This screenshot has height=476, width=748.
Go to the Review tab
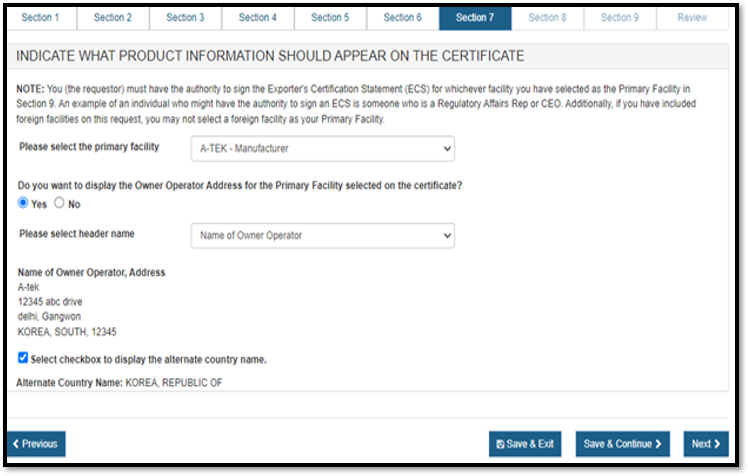coord(692,17)
